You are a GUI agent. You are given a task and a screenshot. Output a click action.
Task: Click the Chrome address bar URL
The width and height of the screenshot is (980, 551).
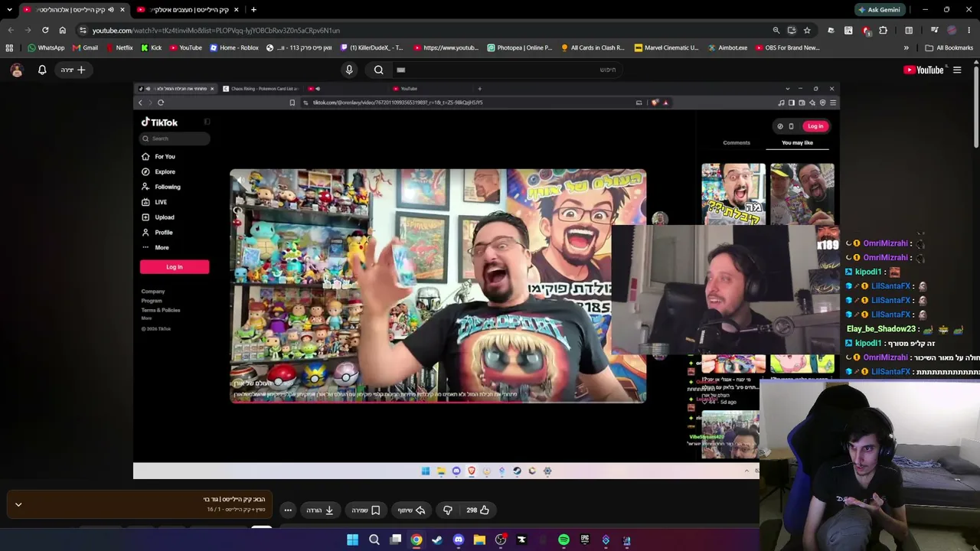216,31
